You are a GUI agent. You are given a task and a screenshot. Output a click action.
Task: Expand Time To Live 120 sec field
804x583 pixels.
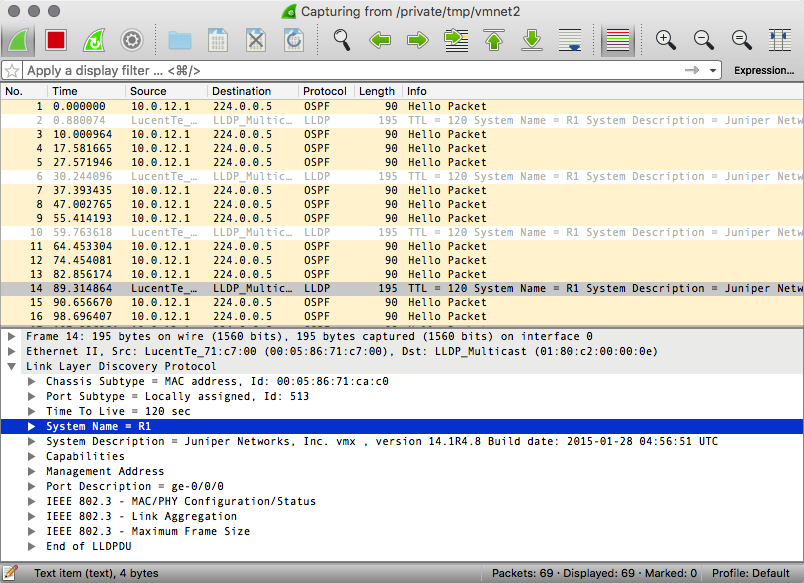click(x=31, y=411)
